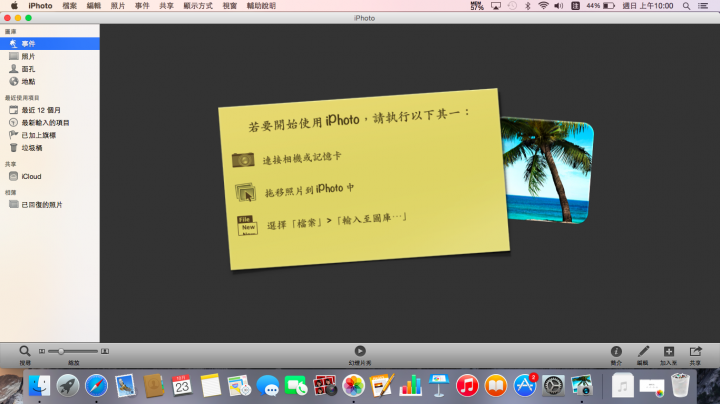Open the 簡介 info panel
Image resolution: width=720 pixels, height=404 pixels.
[x=616, y=351]
